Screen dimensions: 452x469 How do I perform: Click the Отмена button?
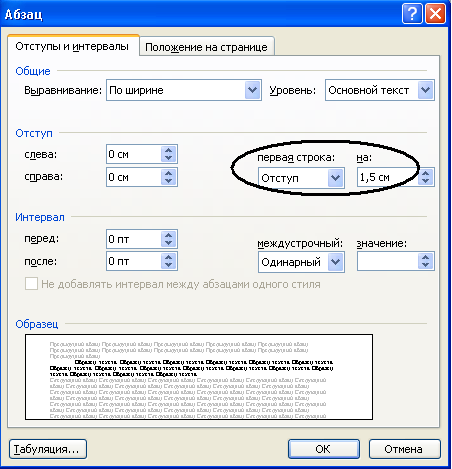click(x=404, y=449)
